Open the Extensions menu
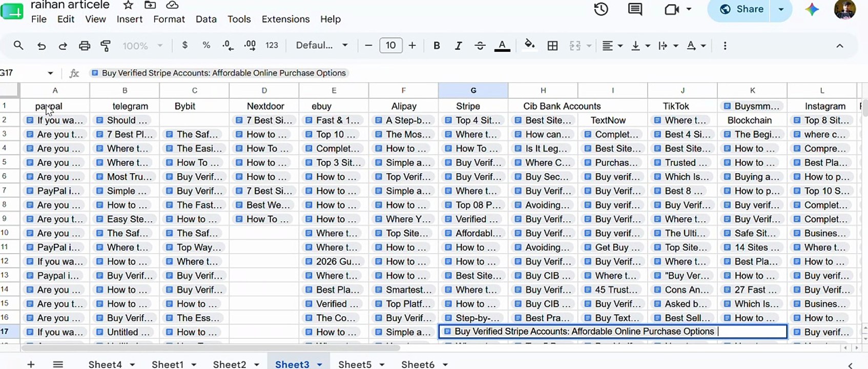The height and width of the screenshot is (369, 868). click(x=285, y=19)
